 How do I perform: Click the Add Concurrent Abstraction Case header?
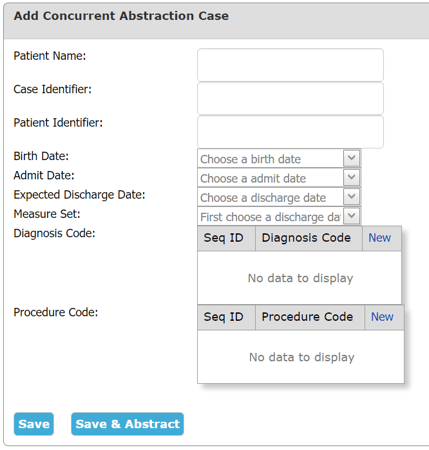tap(121, 16)
